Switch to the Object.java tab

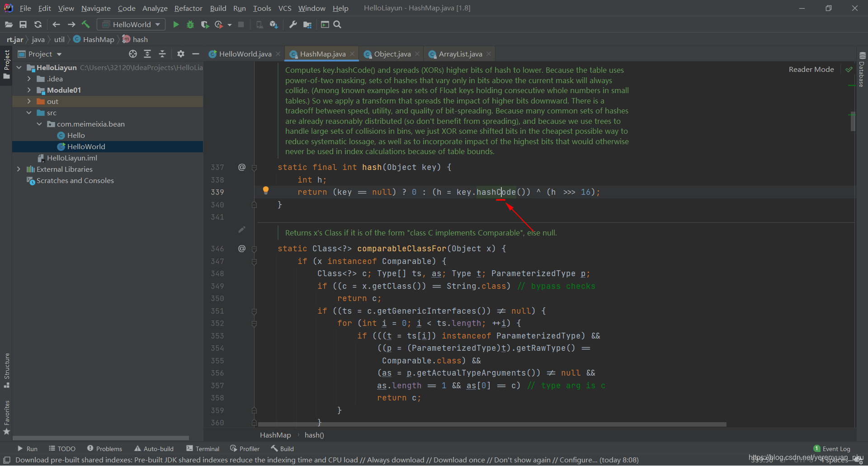pyautogui.click(x=392, y=54)
